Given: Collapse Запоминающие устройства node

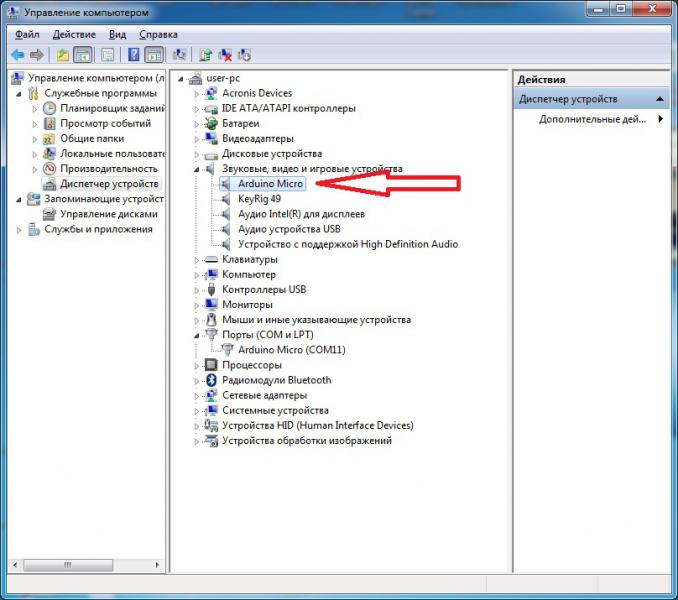Looking at the screenshot, I should pyautogui.click(x=19, y=200).
